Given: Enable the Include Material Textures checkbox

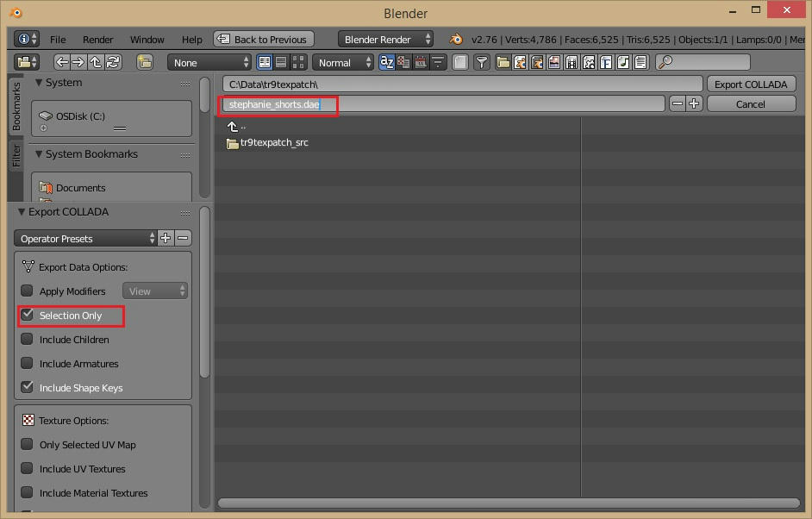Looking at the screenshot, I should tap(27, 492).
